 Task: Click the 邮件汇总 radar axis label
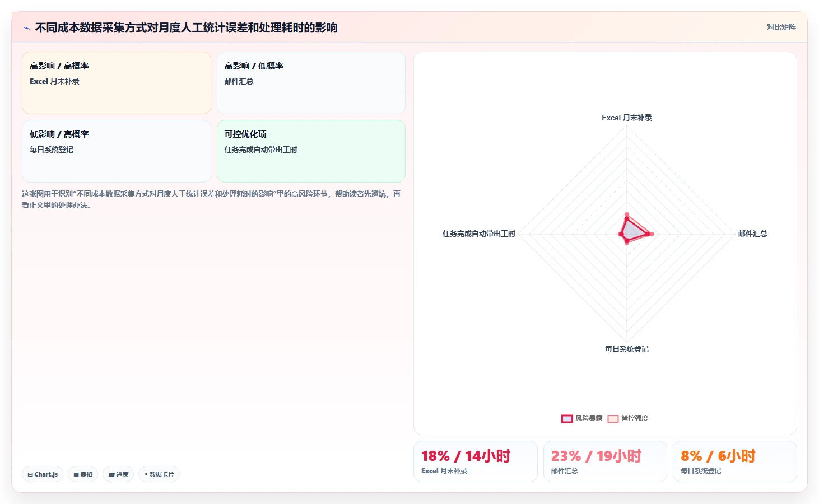(753, 234)
